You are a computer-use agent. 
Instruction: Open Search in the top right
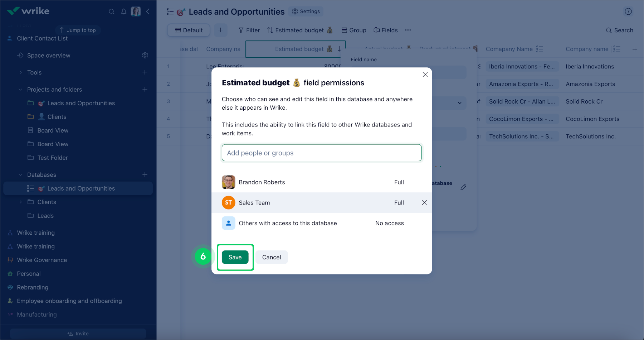619,30
